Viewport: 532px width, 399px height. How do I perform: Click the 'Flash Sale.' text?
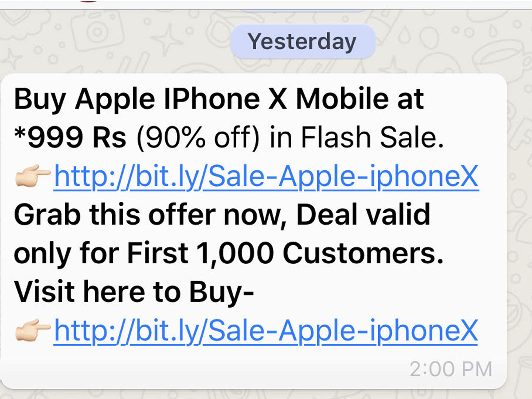[x=372, y=139]
